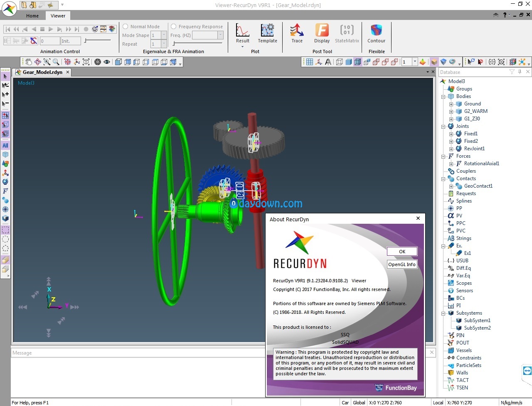Select ParticleSets item in tree

469,365
